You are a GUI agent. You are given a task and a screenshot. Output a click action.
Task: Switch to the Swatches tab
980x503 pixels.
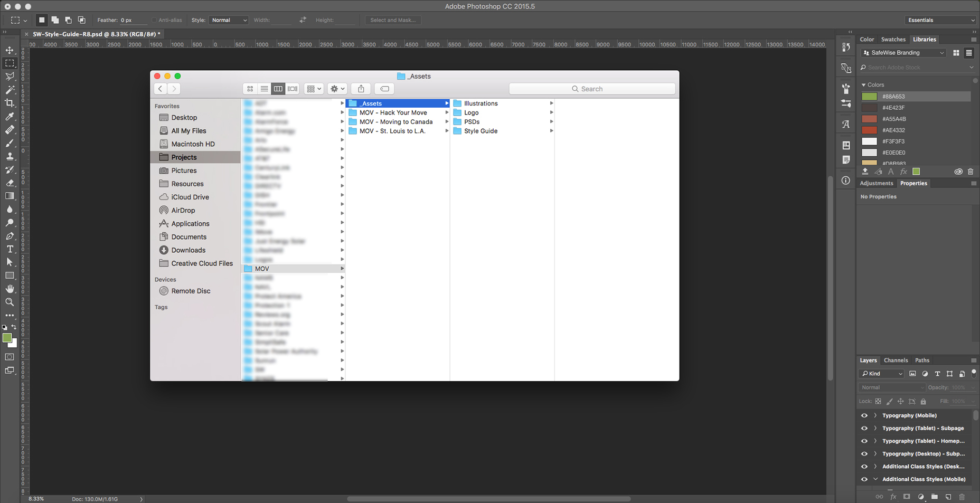(x=893, y=39)
